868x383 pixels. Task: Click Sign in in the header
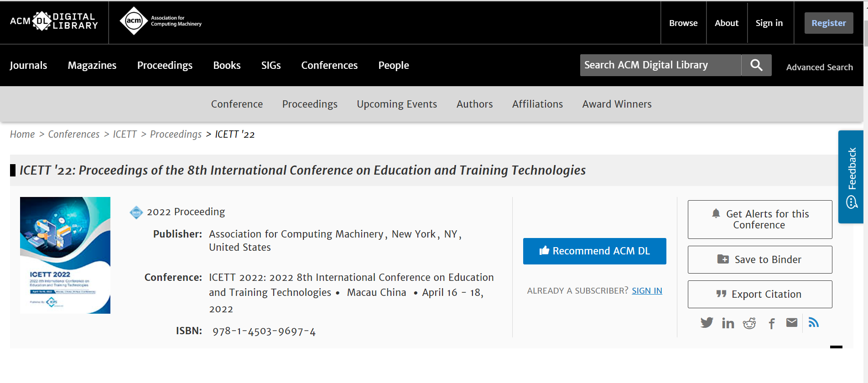tap(769, 23)
